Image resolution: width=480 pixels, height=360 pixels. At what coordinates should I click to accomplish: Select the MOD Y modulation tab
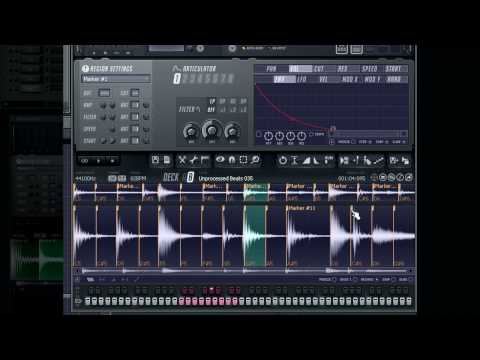point(372,79)
